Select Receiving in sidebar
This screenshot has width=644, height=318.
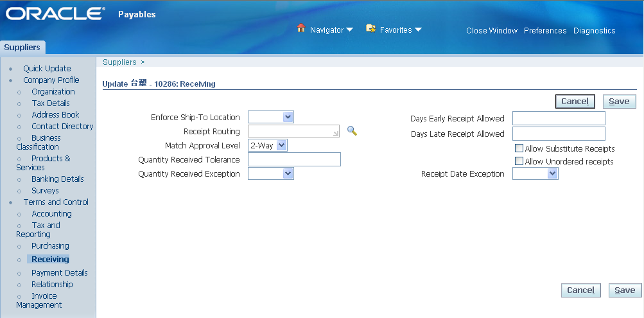[x=50, y=260]
